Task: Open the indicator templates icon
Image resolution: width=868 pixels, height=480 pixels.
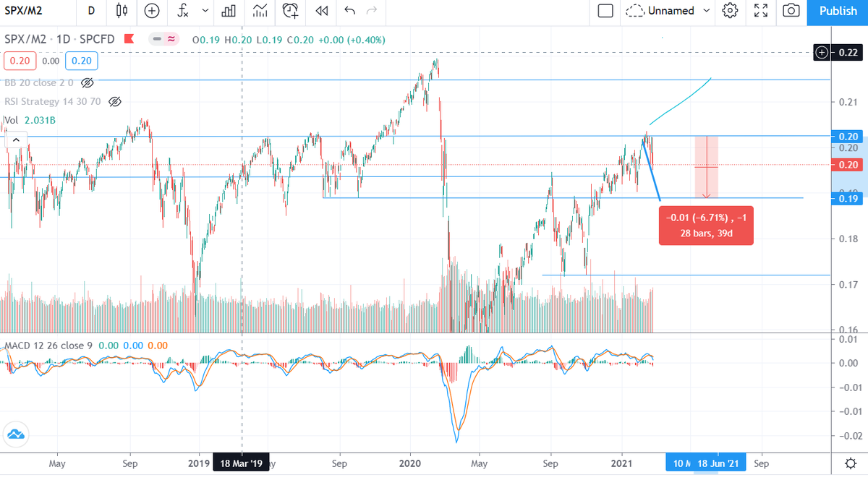Action: click(259, 11)
